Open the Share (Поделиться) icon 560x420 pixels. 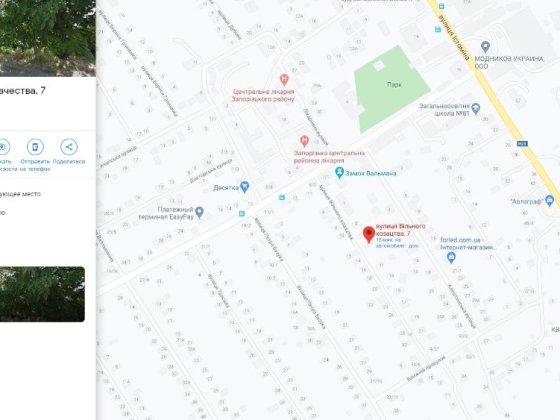69,147
